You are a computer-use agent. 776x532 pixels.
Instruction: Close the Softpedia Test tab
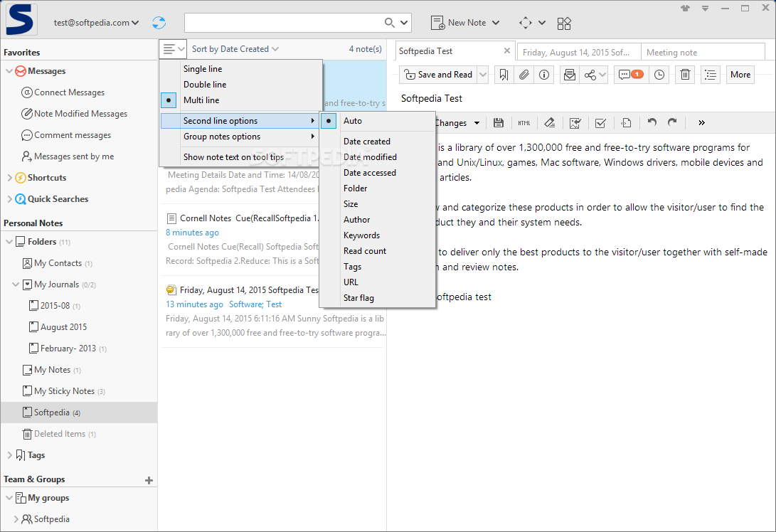point(506,50)
